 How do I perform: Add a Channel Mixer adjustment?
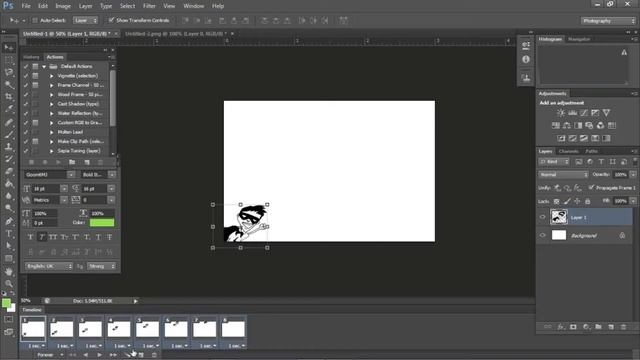(600, 125)
